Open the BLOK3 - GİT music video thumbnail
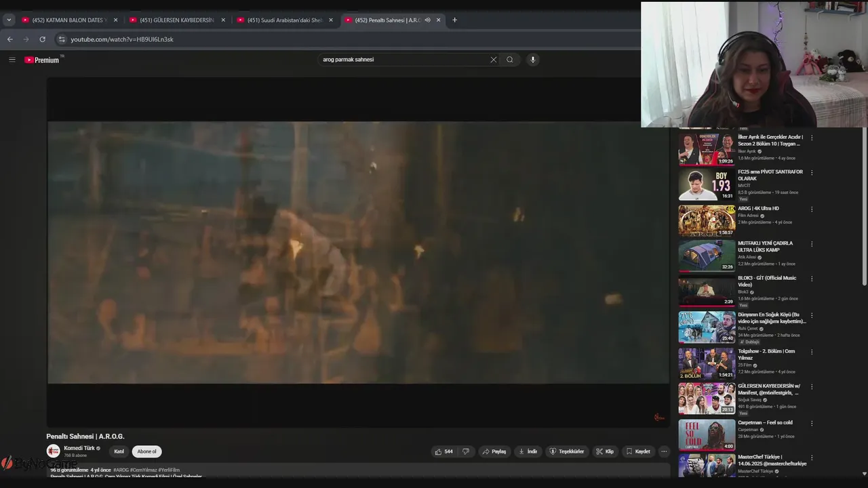Viewport: 868px width, 488px height. coord(707,291)
